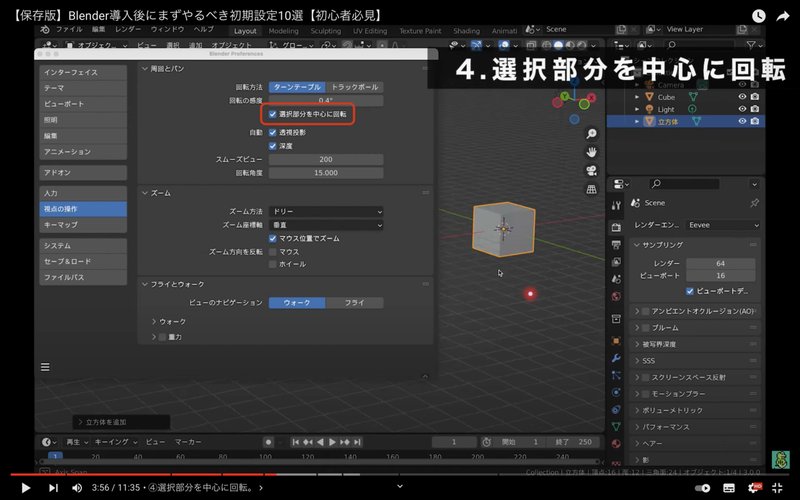Toggle perspective/orthographic grid gizmo
Image resolution: width=800 pixels, height=500 pixels.
(591, 189)
